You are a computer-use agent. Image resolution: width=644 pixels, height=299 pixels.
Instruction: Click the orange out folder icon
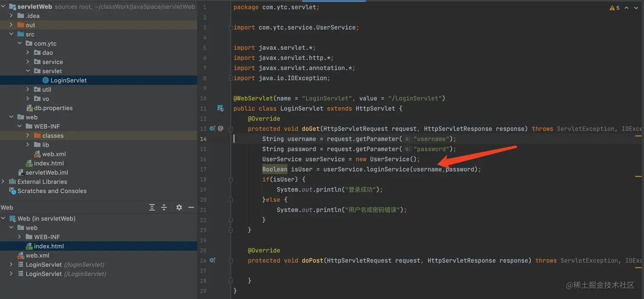point(21,25)
